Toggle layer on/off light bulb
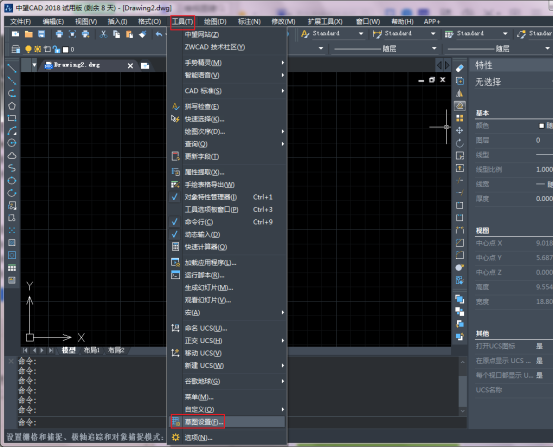Image resolution: width=553 pixels, height=448 pixels. (x=28, y=49)
